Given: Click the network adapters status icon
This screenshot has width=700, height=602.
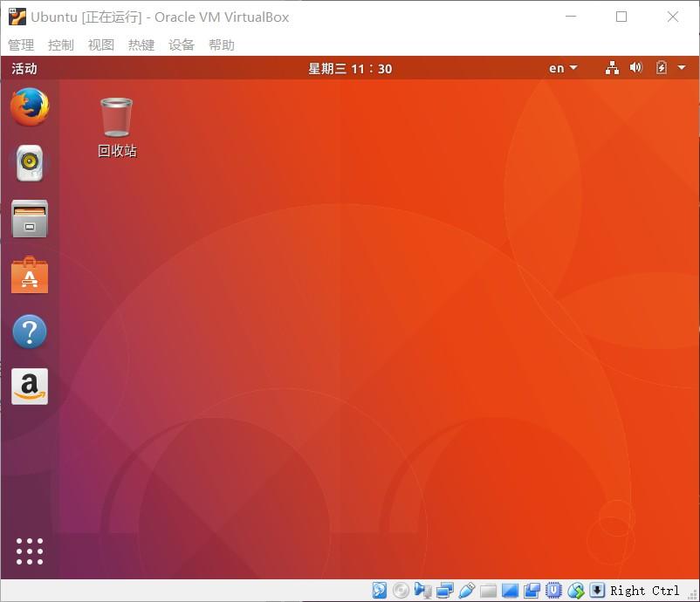Looking at the screenshot, I should point(444,591).
